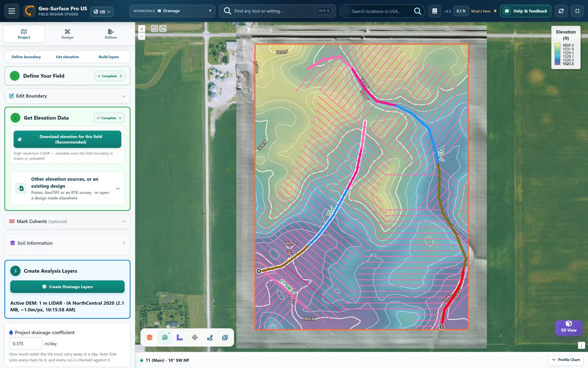Open the Workspace Drainage dropdown
The image size is (588, 368).
[x=172, y=11]
